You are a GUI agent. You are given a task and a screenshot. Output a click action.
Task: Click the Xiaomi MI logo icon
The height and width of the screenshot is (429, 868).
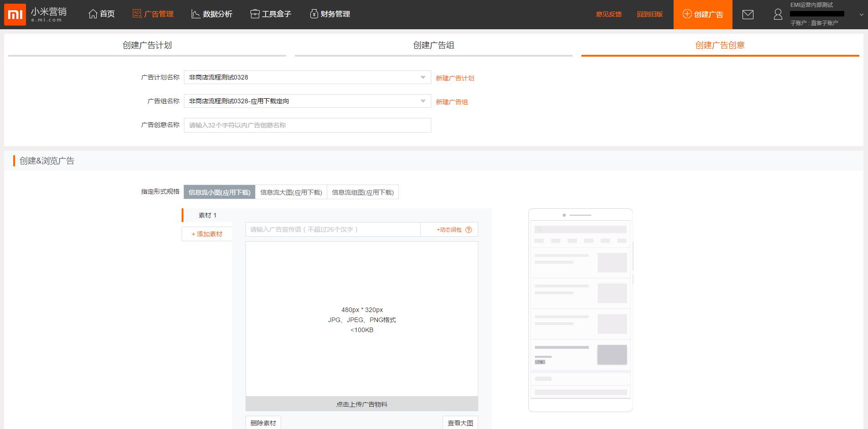15,15
